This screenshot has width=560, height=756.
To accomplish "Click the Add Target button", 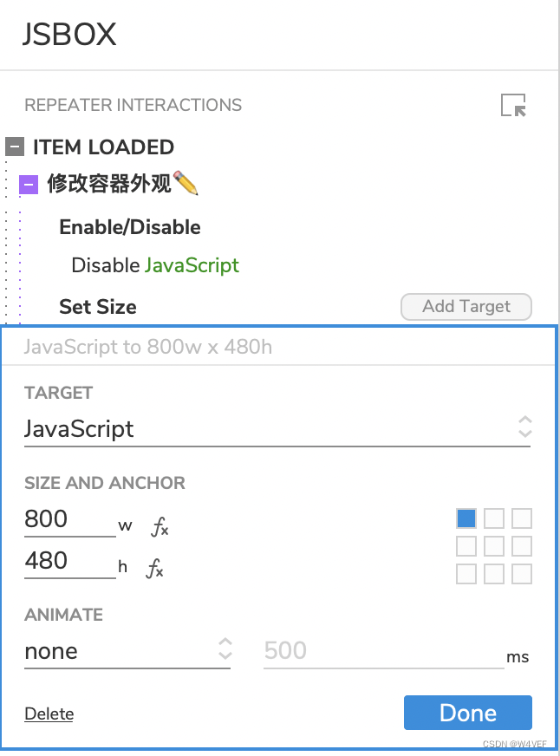I will [466, 307].
